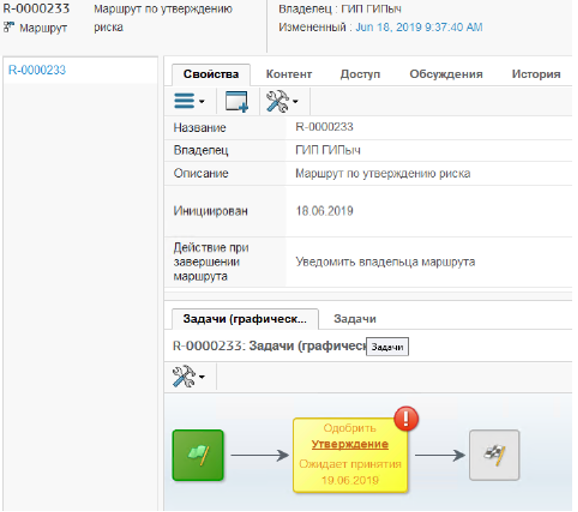This screenshot has height=512, width=578.
Task: Click the gray finish flag node
Action: point(495,456)
